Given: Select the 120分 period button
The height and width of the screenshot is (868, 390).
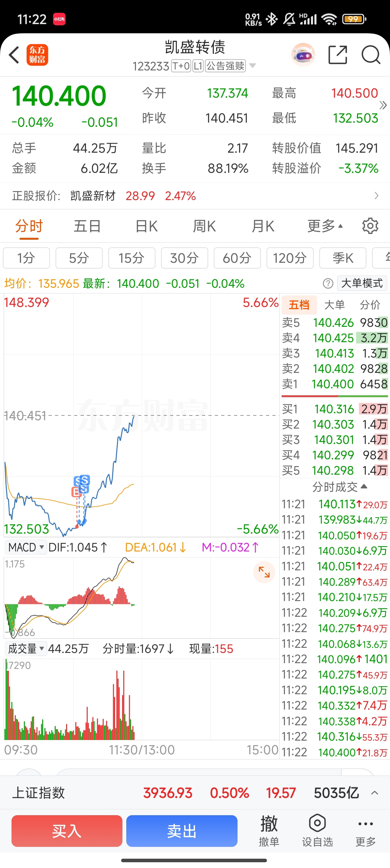Looking at the screenshot, I should (x=290, y=258).
